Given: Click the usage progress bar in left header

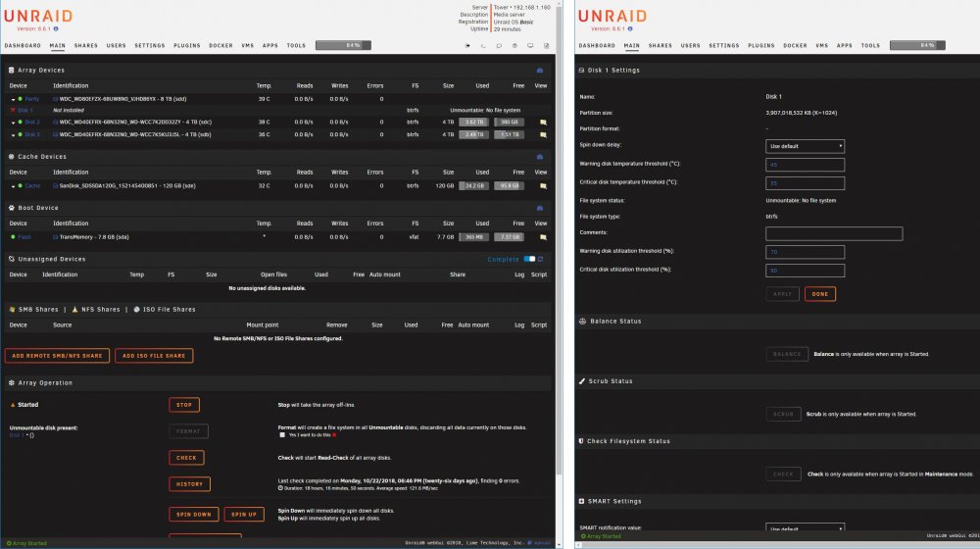Looking at the screenshot, I should pos(343,45).
